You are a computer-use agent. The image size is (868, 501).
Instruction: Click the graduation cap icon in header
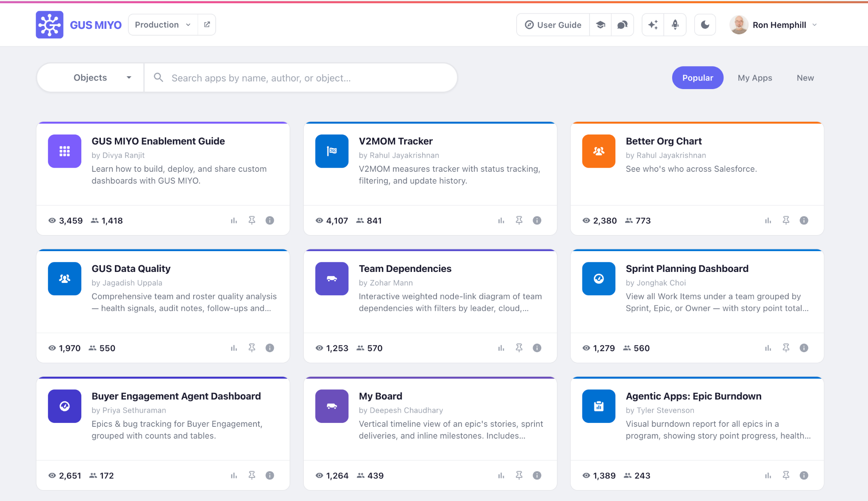click(x=600, y=25)
